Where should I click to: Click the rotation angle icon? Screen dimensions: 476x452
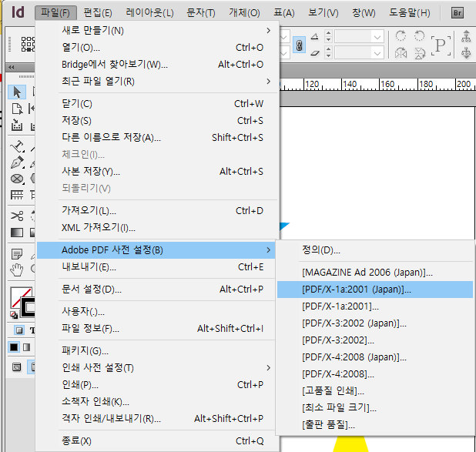coord(315,37)
